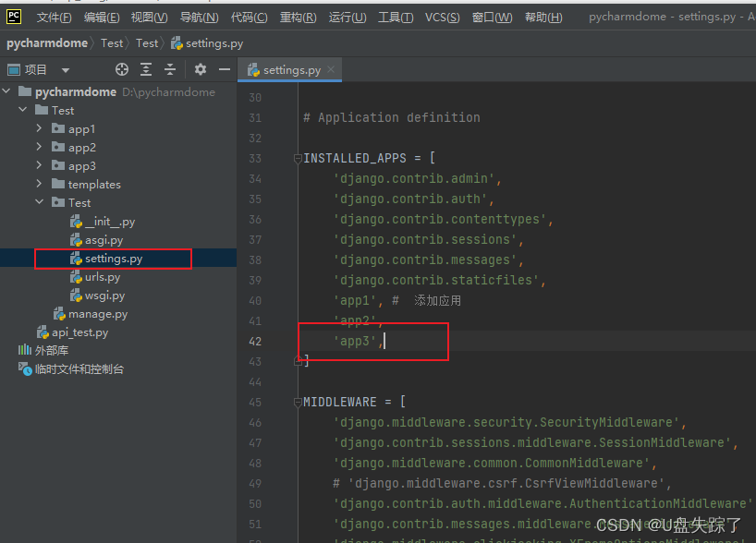
Task: Click the 外部库 external libraries icon
Action: 23,350
